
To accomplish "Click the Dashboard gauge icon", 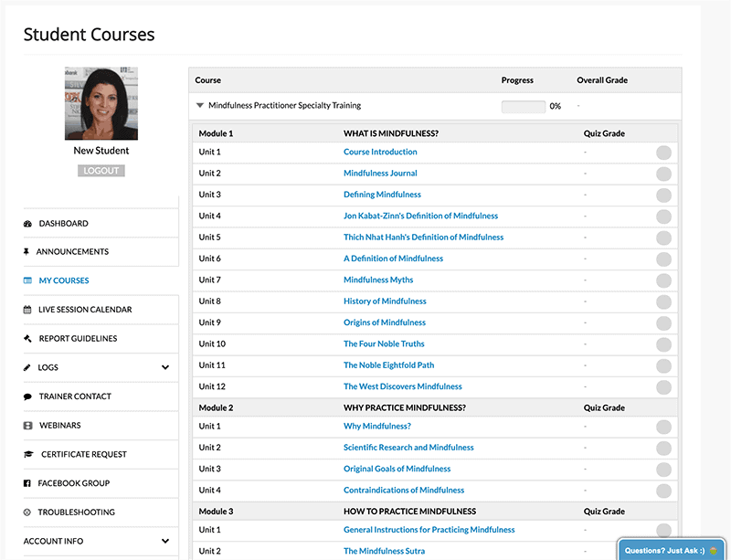I will point(27,224).
